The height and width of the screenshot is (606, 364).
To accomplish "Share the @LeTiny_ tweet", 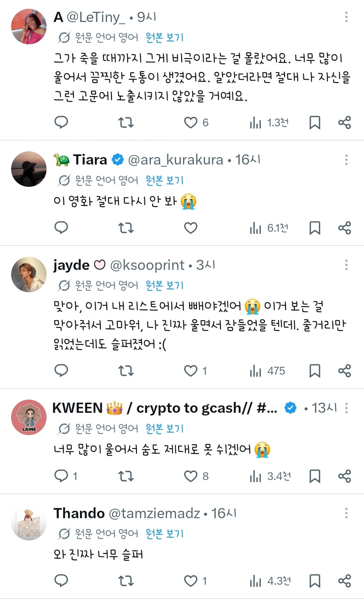I will coord(345,122).
